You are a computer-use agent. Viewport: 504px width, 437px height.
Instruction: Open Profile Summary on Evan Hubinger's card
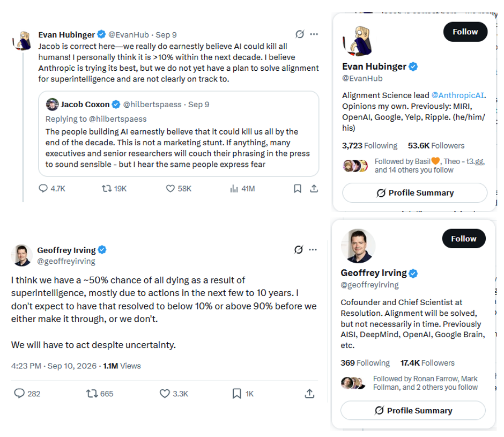[414, 192]
